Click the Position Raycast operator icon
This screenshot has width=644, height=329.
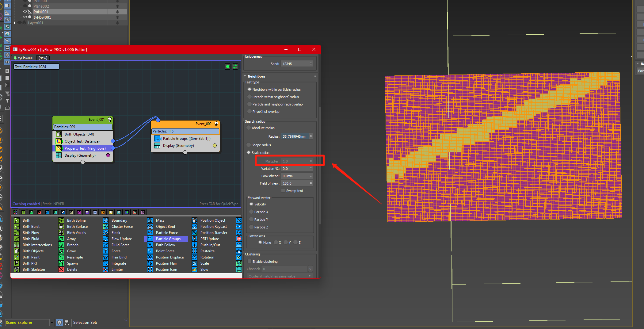click(x=194, y=227)
